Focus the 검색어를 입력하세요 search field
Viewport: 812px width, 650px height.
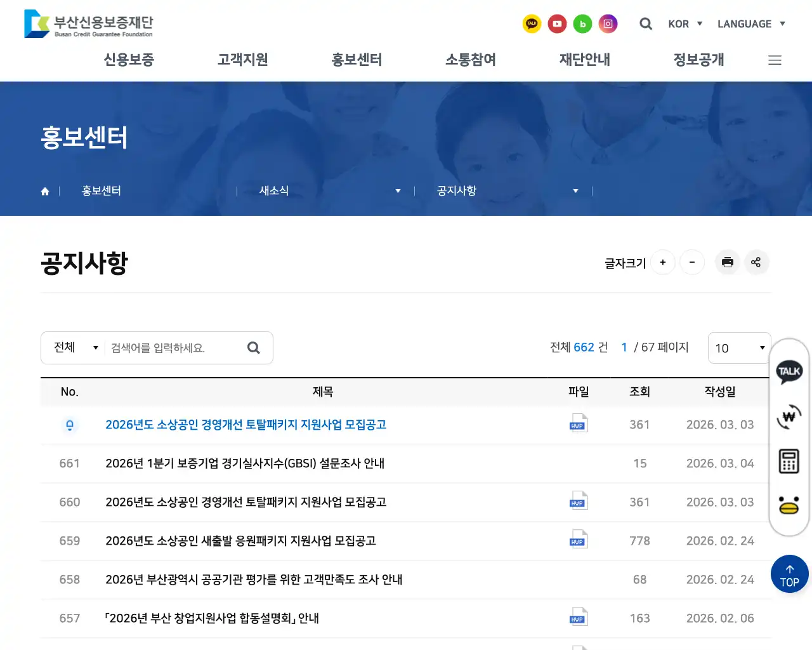(x=174, y=348)
